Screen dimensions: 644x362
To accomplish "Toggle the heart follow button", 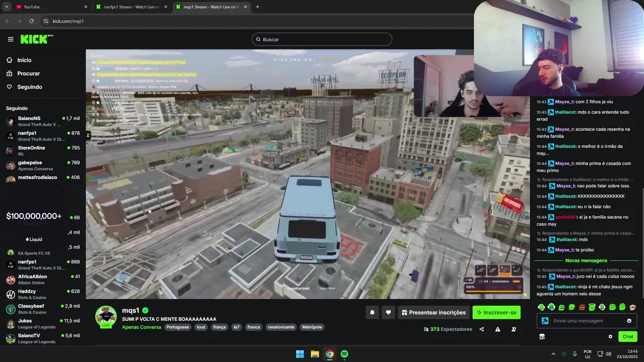I will pyautogui.click(x=388, y=313).
